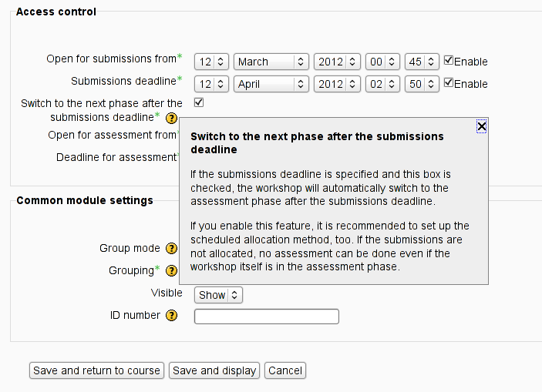Click the Cancel button
Screen dimensions: 542x392
click(x=285, y=370)
